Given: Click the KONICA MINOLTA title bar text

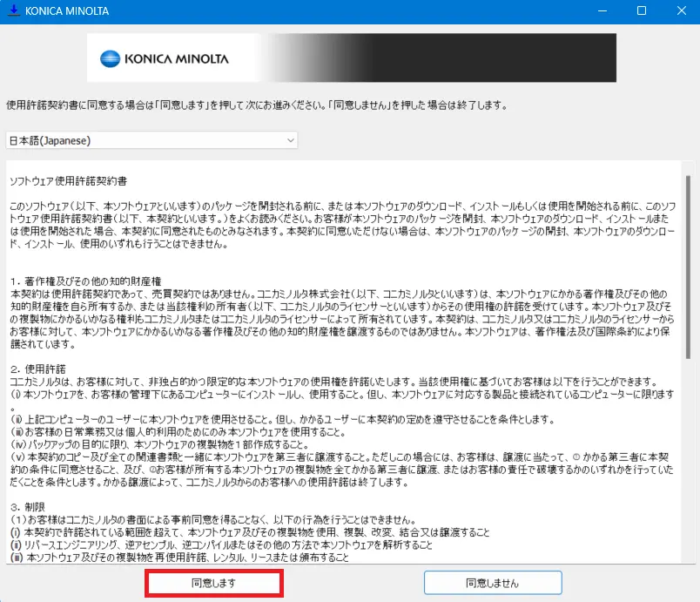Looking at the screenshot, I should 68,11.
